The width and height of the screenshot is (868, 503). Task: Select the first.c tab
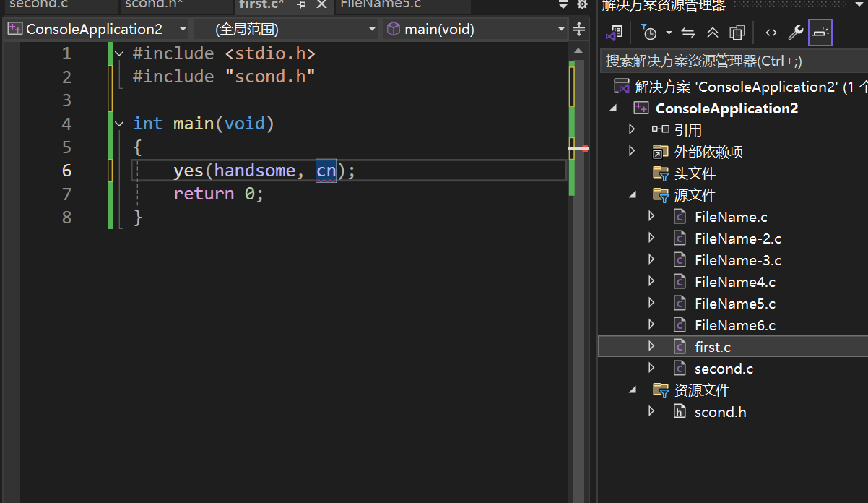(261, 4)
